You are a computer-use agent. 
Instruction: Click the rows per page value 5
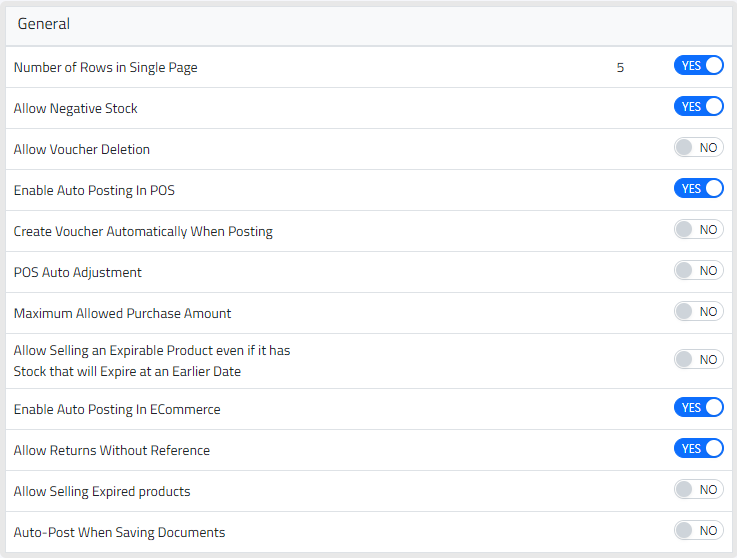click(620, 68)
